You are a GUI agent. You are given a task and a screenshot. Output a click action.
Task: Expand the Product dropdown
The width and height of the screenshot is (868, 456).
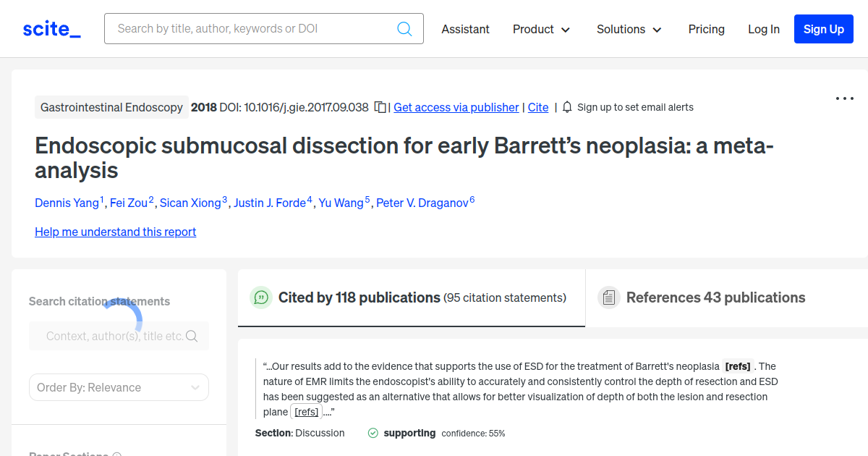point(541,29)
